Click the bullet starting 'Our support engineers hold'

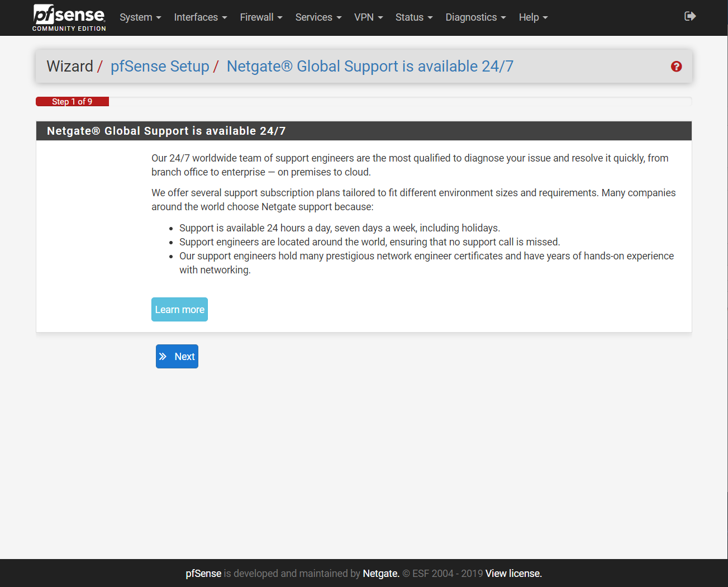[x=426, y=263]
